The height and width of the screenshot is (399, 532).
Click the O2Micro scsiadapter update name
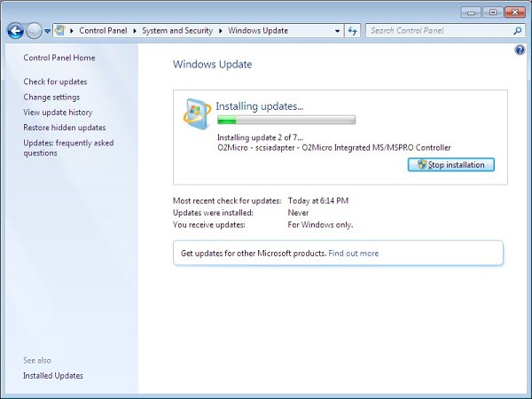334,147
